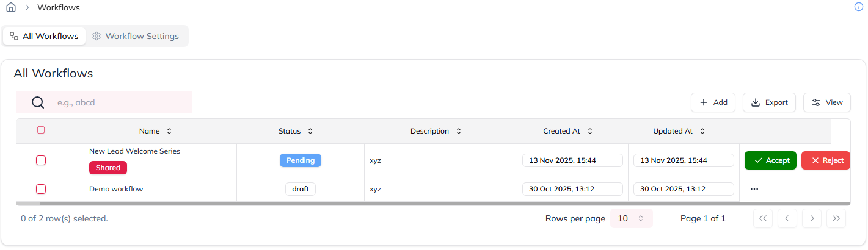Go to the previous page arrow
This screenshot has height=250, width=868.
click(x=787, y=218)
